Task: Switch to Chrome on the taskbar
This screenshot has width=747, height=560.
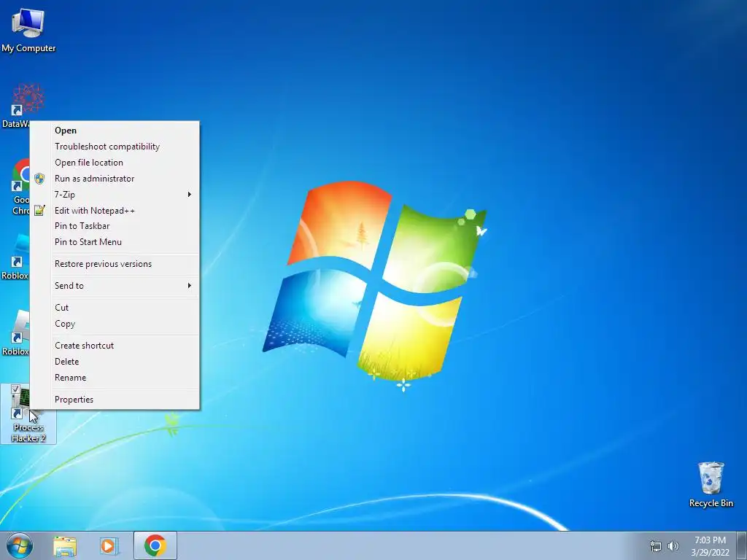Action: pos(155,545)
